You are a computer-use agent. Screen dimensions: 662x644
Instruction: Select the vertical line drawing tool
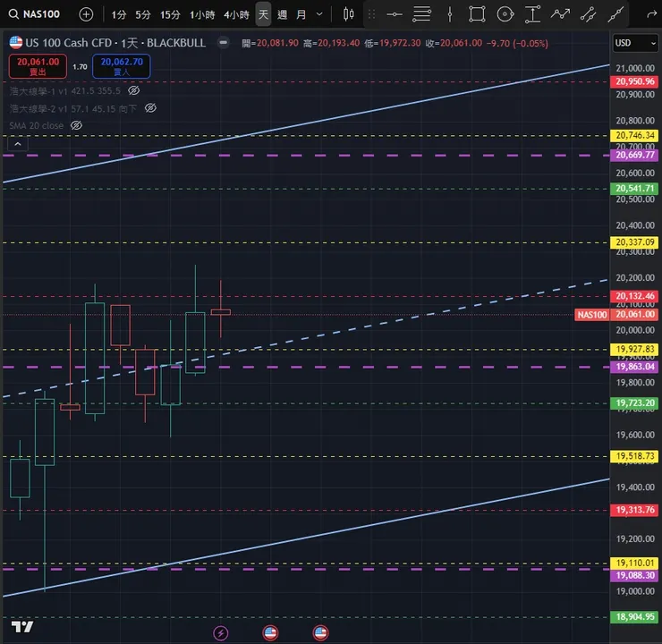click(450, 14)
